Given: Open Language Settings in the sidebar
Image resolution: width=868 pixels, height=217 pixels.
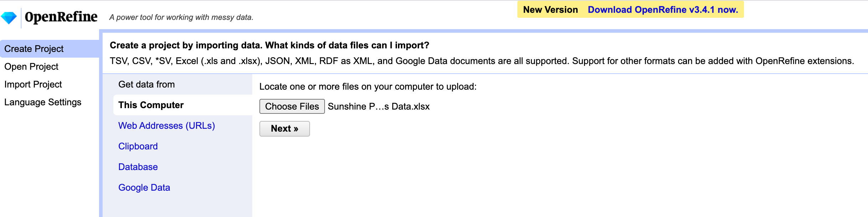Looking at the screenshot, I should pyautogui.click(x=43, y=102).
